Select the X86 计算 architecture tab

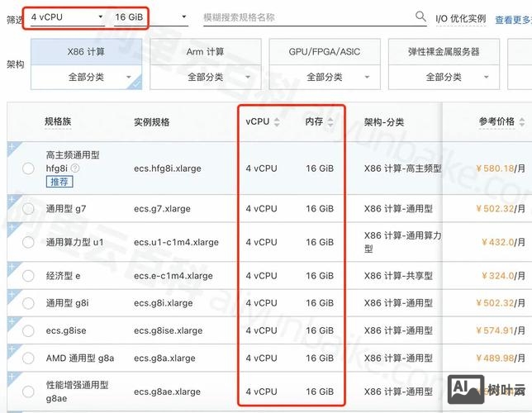86,52
